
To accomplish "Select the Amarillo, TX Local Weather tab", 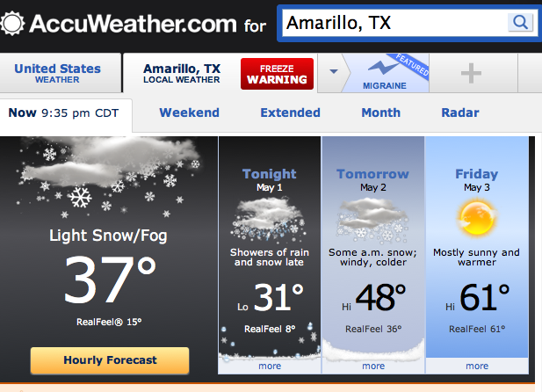I will [182, 73].
